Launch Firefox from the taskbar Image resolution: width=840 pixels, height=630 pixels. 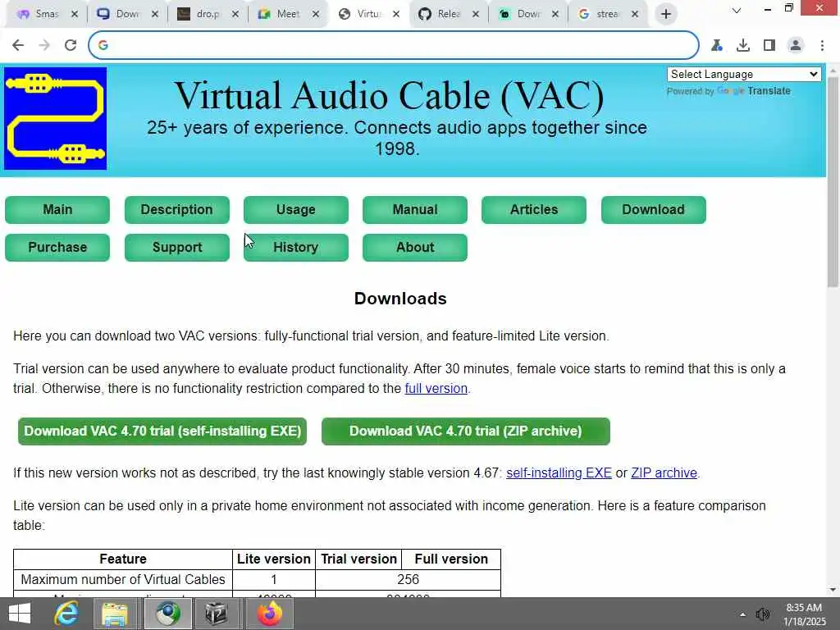click(269, 614)
